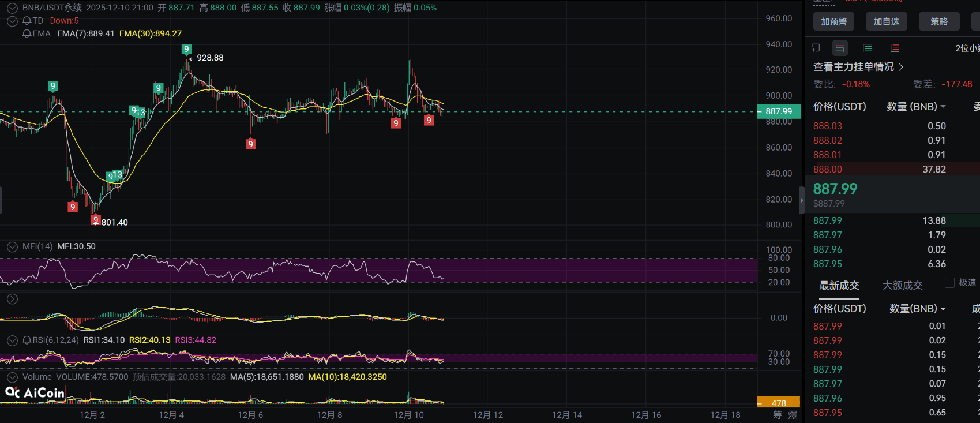Click the ask price 888.03 row
This screenshot has height=423, width=980.
tap(892, 126)
